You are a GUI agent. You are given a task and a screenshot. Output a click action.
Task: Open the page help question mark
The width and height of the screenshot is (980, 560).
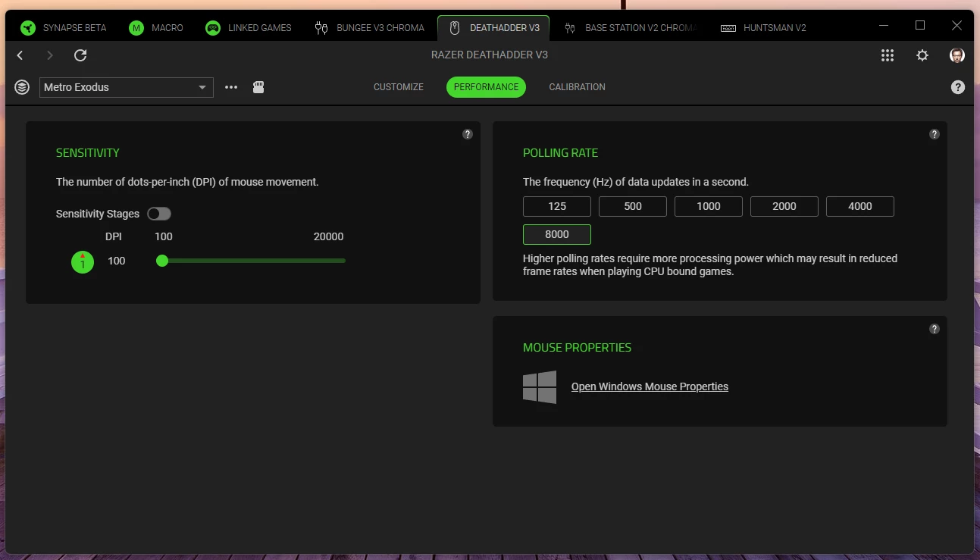point(958,87)
